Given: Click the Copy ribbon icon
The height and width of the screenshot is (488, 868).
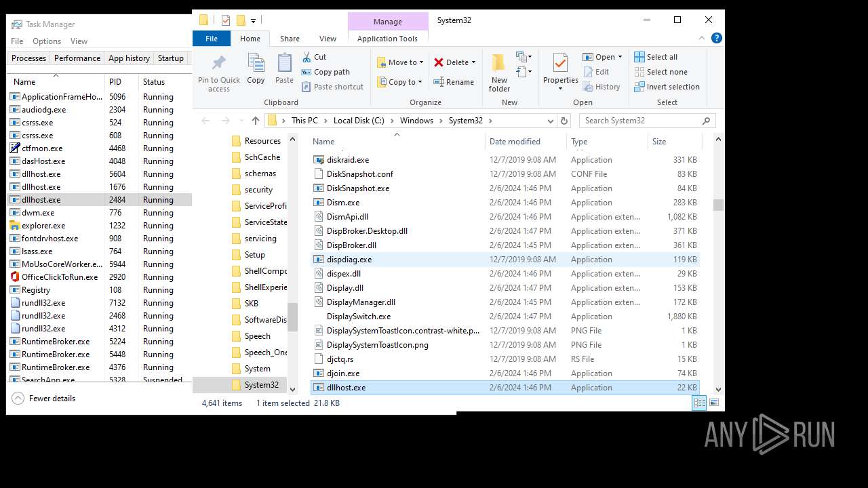Looking at the screenshot, I should [x=256, y=64].
